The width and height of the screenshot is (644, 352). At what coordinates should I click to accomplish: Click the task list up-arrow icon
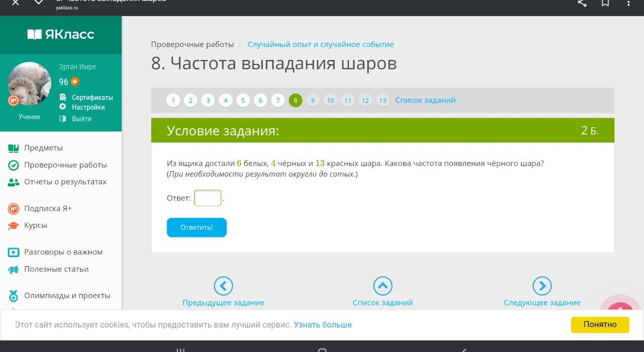point(383,286)
